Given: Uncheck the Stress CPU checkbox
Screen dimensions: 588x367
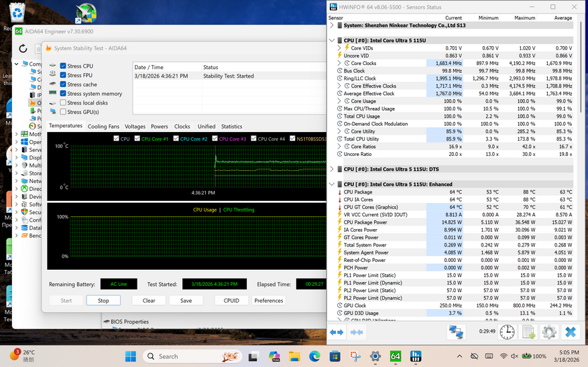Looking at the screenshot, I should [63, 66].
